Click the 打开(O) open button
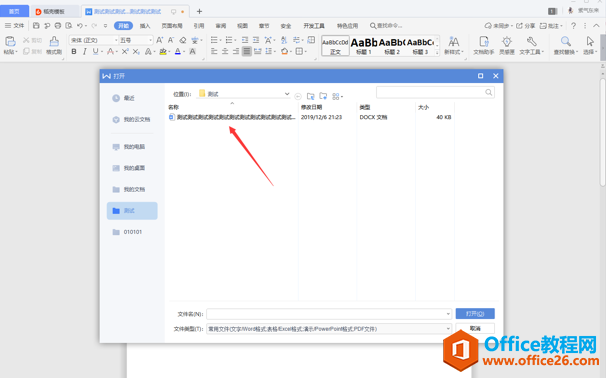 click(475, 313)
